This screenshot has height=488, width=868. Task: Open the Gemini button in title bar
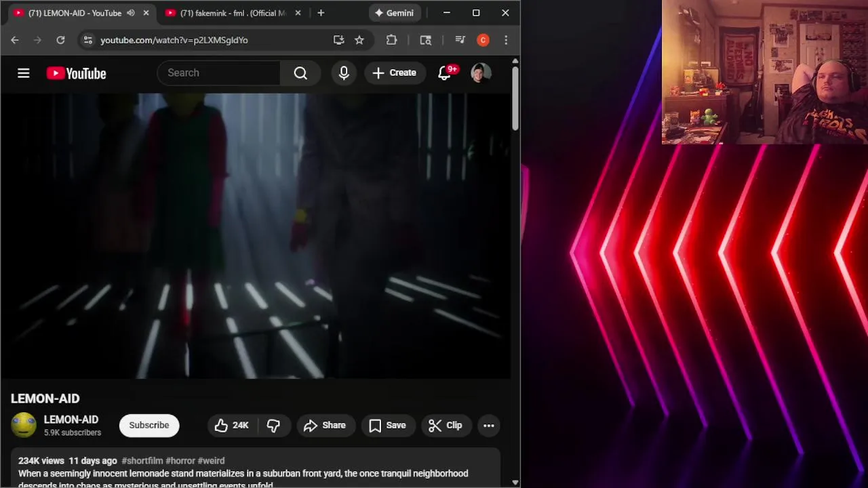(395, 13)
